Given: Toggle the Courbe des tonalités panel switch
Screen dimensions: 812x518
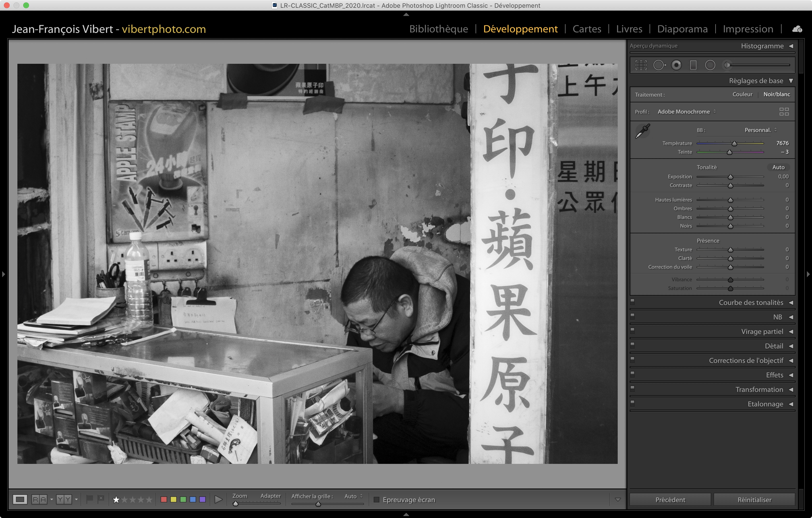Looking at the screenshot, I should [x=633, y=302].
